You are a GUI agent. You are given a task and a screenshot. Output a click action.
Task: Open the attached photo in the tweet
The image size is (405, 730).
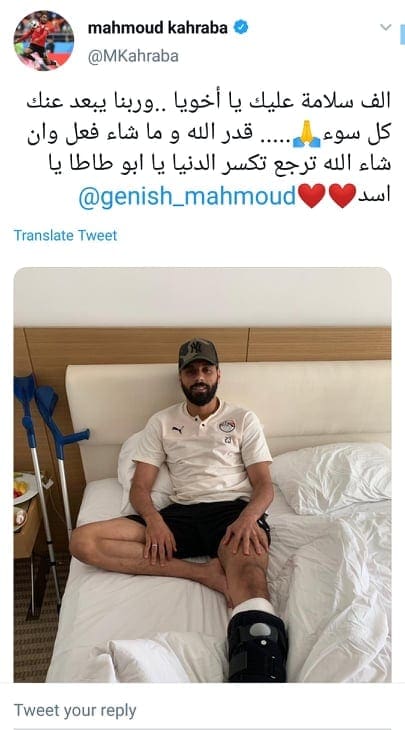point(202,475)
